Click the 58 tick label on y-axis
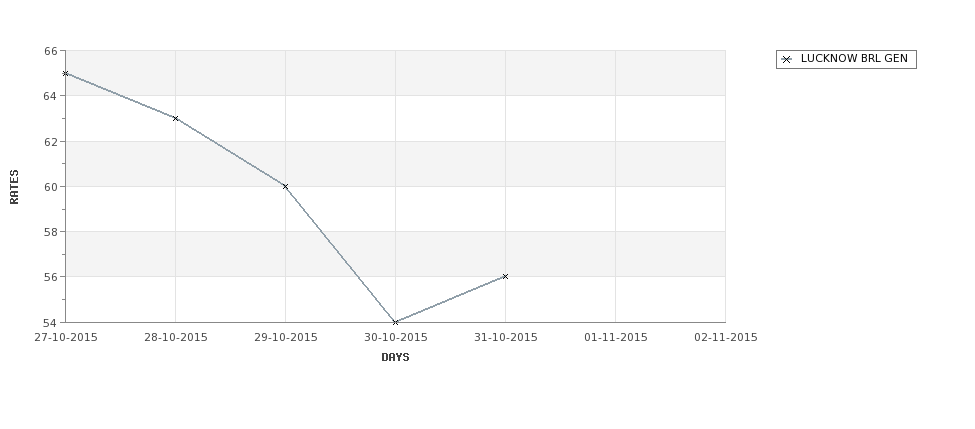 tap(50, 232)
